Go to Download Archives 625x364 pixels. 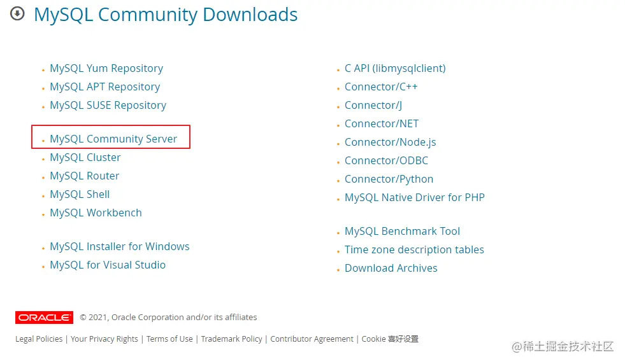[x=391, y=268]
